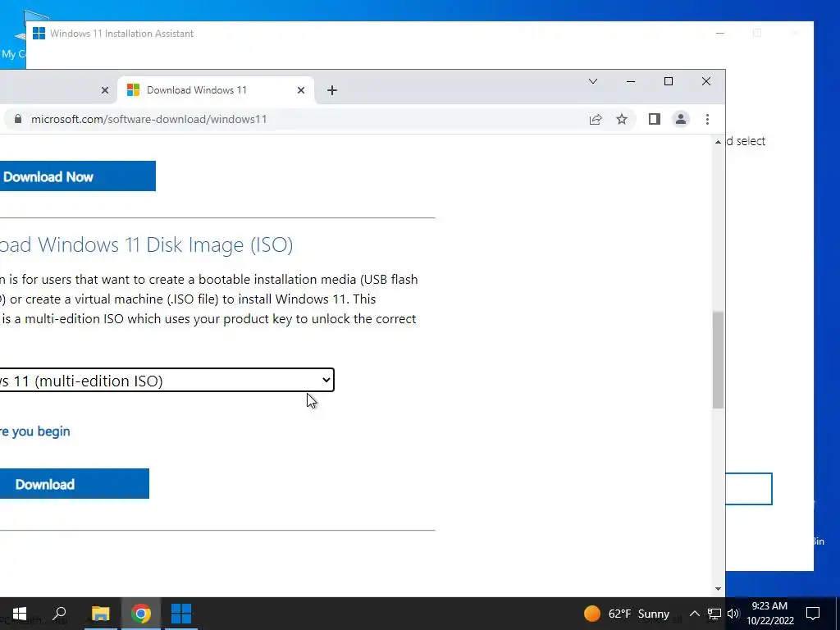Close the first browser tab
840x630 pixels.
105,90
